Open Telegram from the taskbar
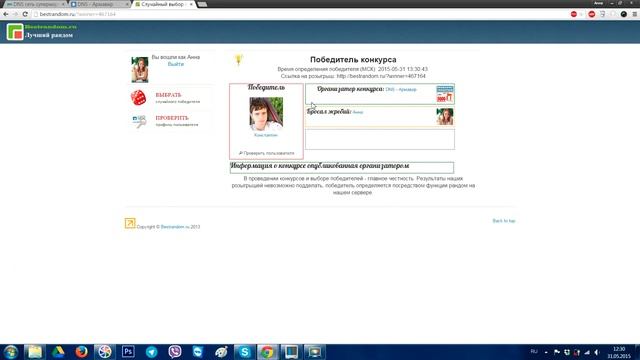The image size is (640, 360). [151, 352]
